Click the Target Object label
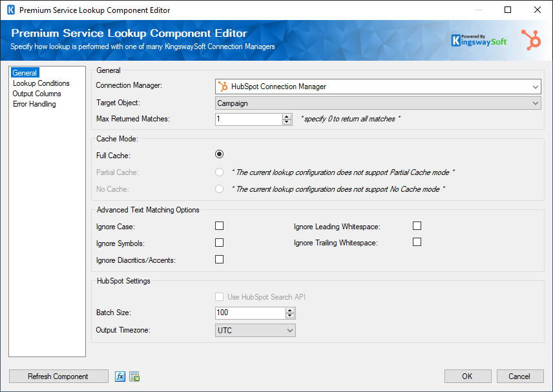This screenshot has height=392, width=553. coord(118,103)
